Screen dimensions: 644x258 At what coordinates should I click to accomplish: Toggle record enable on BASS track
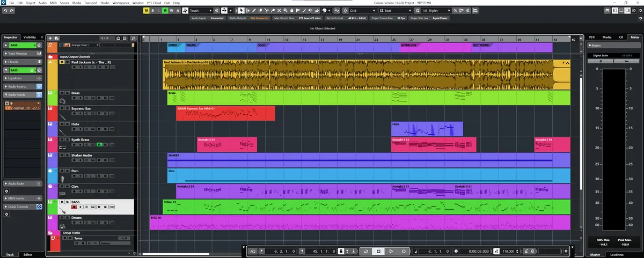74,207
